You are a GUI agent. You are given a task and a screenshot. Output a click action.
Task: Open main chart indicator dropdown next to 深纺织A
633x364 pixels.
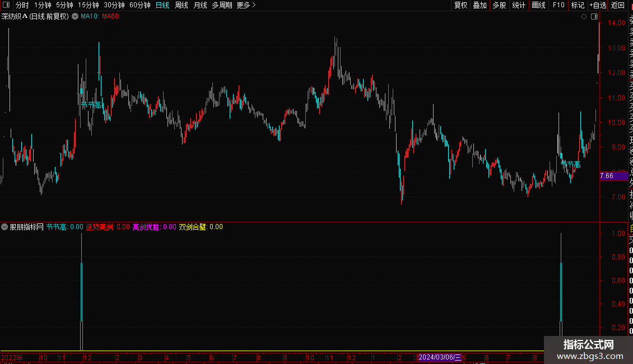coord(75,16)
